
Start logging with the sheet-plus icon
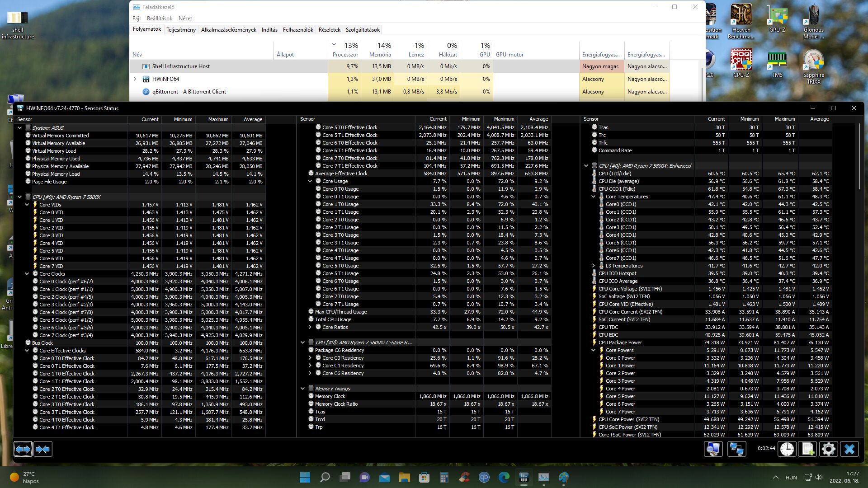808,449
